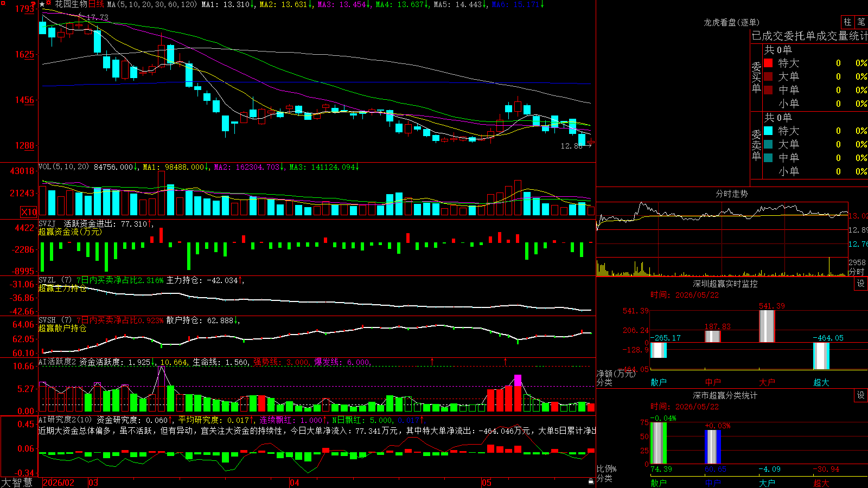Click the 超赢主力持仓 label
Screen dimensions: 868x488
pos(62,288)
